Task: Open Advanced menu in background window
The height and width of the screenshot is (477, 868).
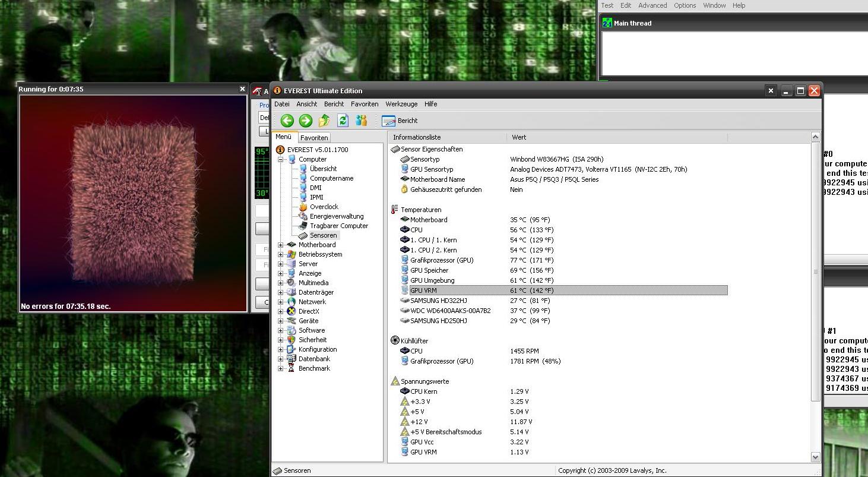Action: coord(652,5)
